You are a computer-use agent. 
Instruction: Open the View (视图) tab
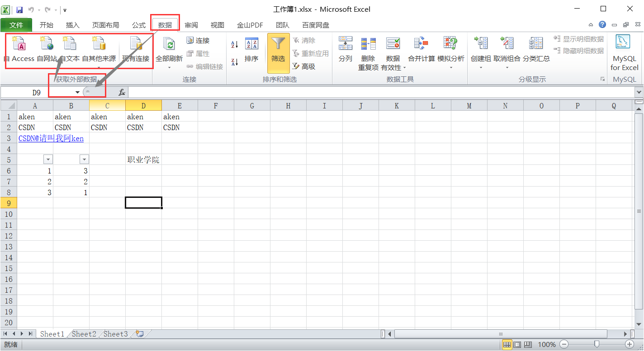[x=218, y=25]
